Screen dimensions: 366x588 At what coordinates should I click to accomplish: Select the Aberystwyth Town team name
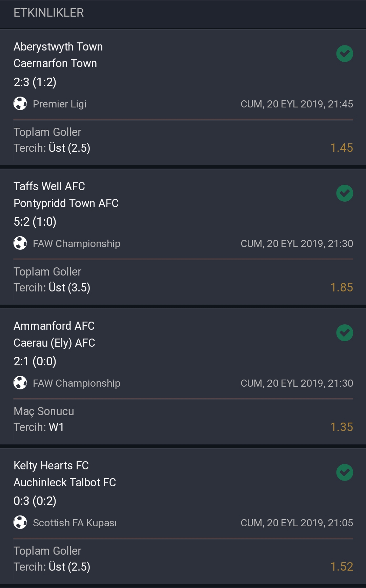pyautogui.click(x=58, y=47)
